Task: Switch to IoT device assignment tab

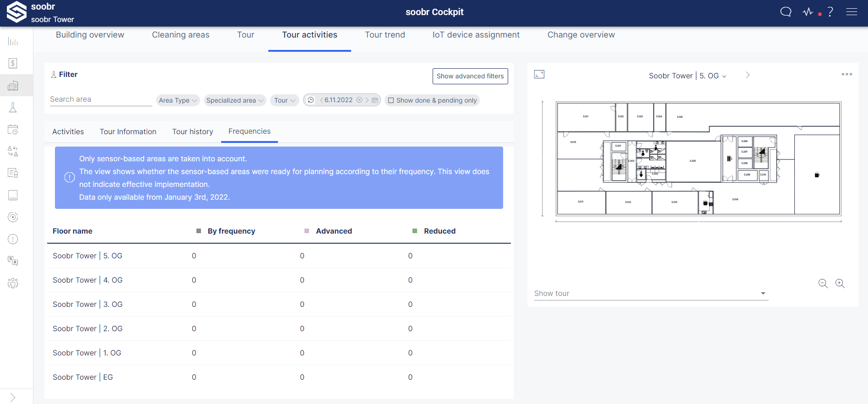Action: tap(476, 35)
